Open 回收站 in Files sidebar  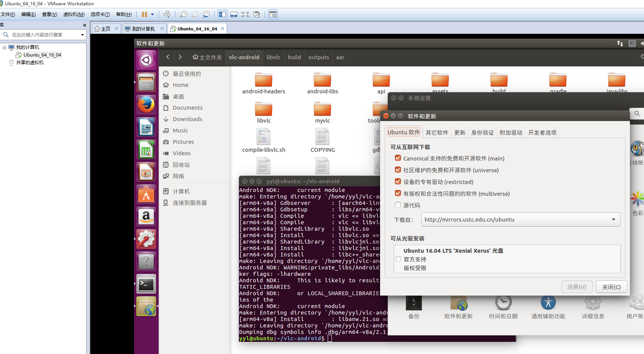[181, 165]
